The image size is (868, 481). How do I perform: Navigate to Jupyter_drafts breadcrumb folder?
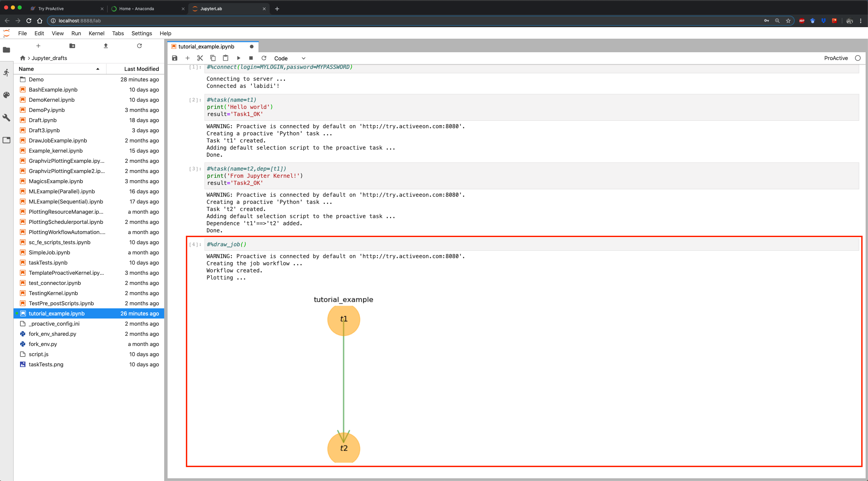coord(49,58)
